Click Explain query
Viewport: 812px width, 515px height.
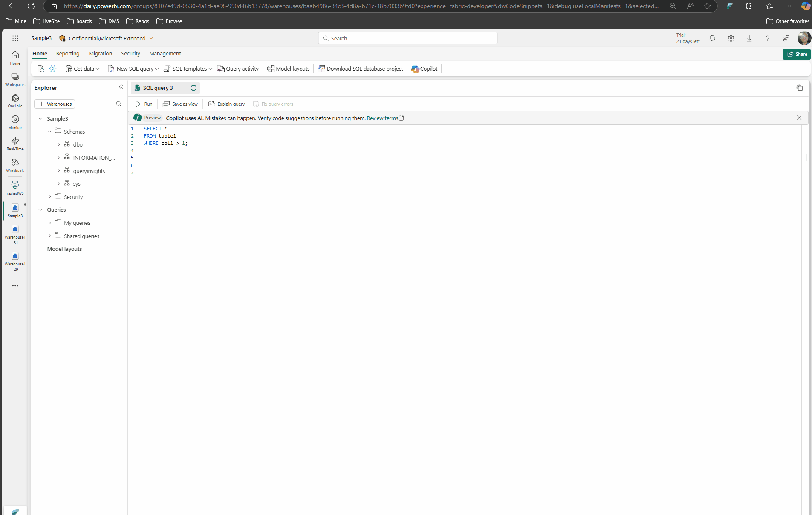pos(226,104)
